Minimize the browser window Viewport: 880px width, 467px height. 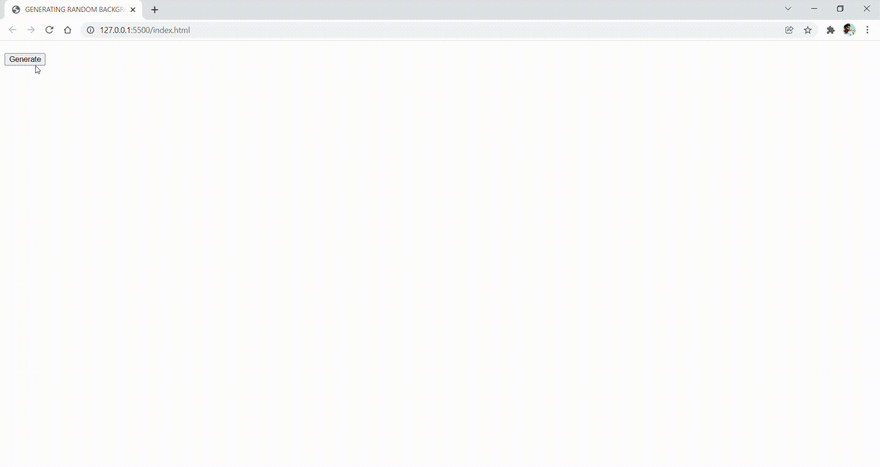tap(814, 9)
